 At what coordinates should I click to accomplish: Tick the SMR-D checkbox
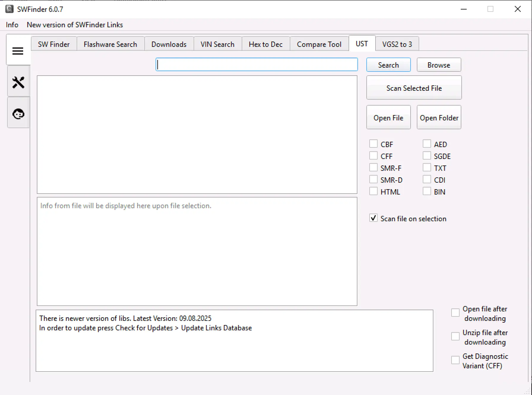point(373,179)
